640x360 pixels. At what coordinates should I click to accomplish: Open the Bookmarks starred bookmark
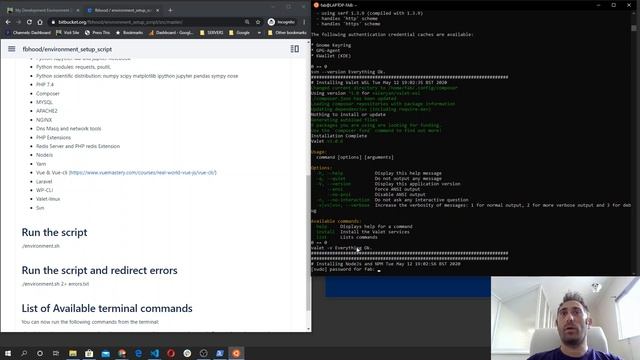(x=129, y=33)
